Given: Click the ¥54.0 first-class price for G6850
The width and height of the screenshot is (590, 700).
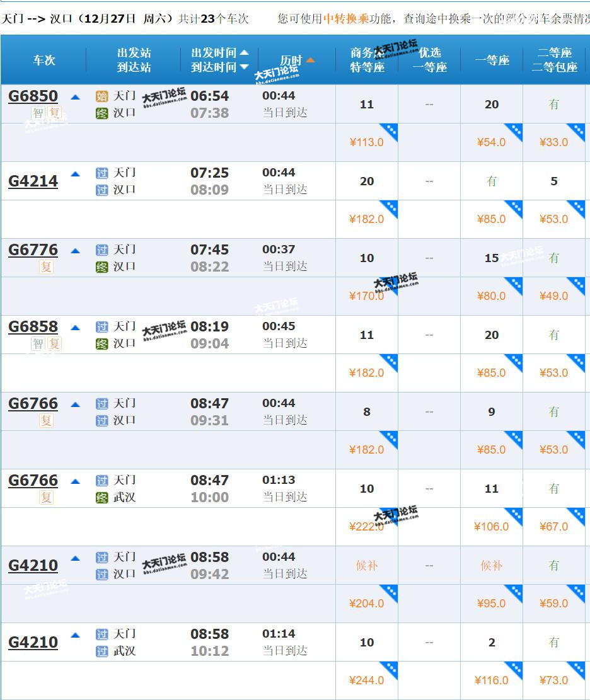Looking at the screenshot, I should click(491, 142).
